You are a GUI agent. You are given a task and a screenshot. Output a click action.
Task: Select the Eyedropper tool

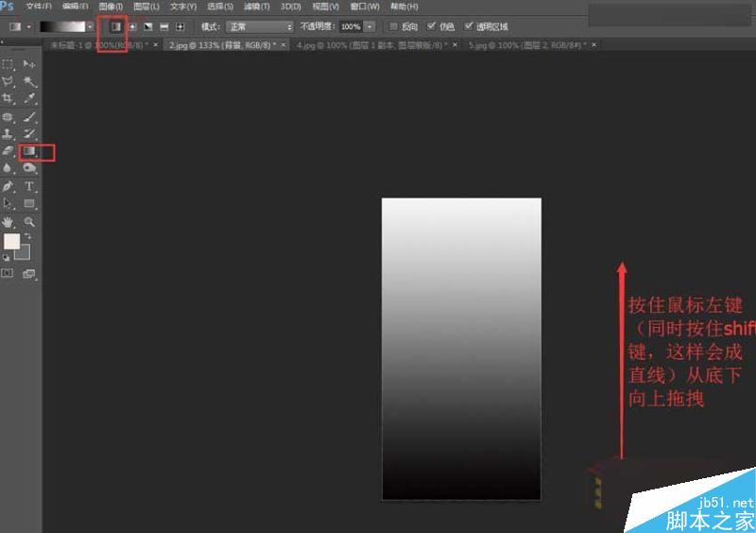[x=29, y=99]
